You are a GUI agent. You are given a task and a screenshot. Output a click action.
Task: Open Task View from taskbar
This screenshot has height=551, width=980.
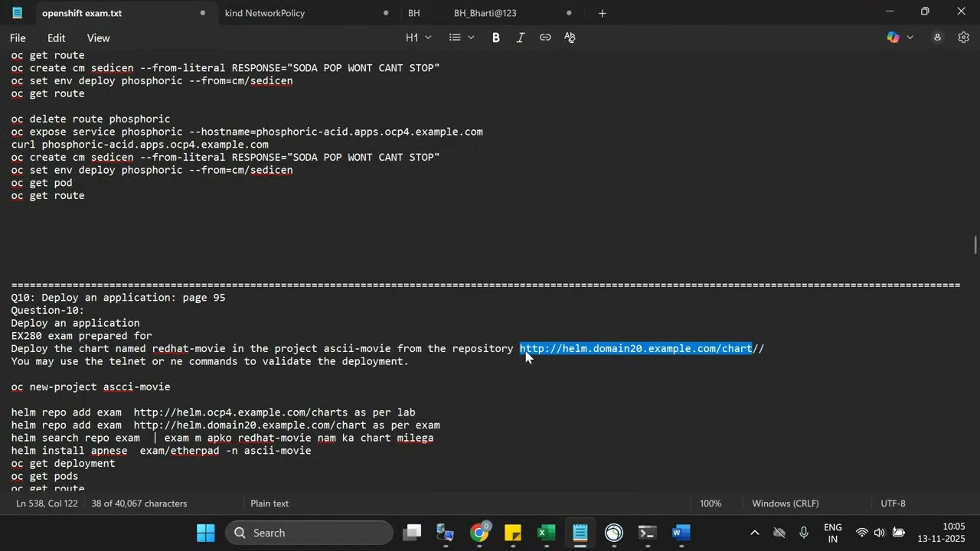point(413,533)
